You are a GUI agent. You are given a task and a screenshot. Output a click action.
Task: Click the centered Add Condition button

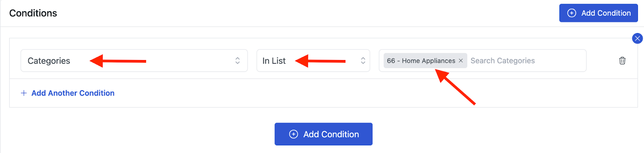coord(324,134)
